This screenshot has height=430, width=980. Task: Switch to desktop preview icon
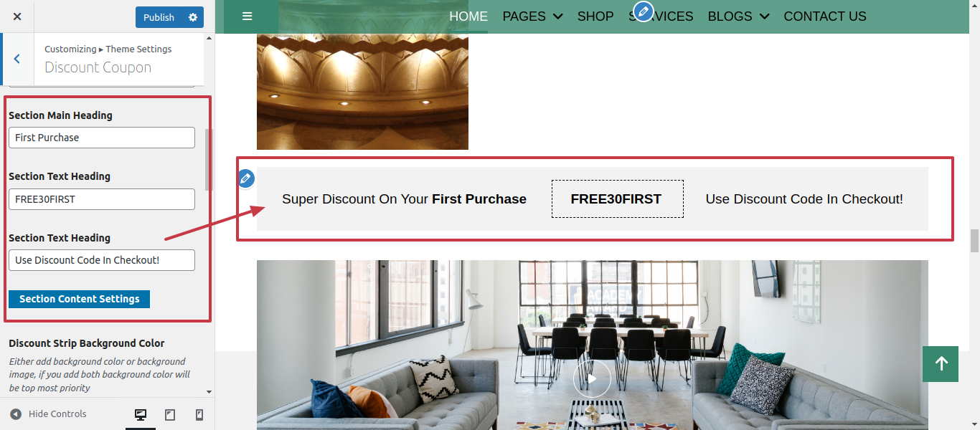(x=141, y=414)
